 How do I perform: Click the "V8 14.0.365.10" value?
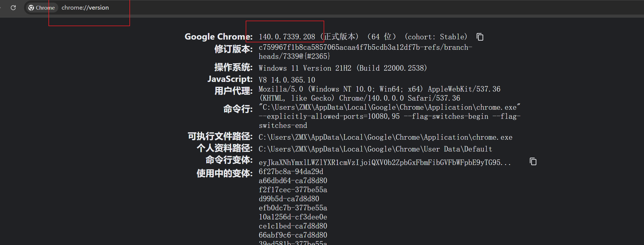(287, 80)
